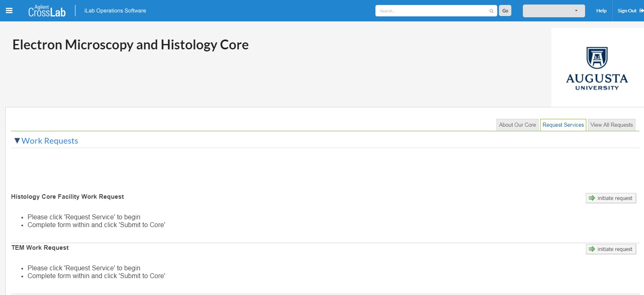This screenshot has width=644, height=295.
Task: Click the search magnifier icon
Action: pos(492,11)
